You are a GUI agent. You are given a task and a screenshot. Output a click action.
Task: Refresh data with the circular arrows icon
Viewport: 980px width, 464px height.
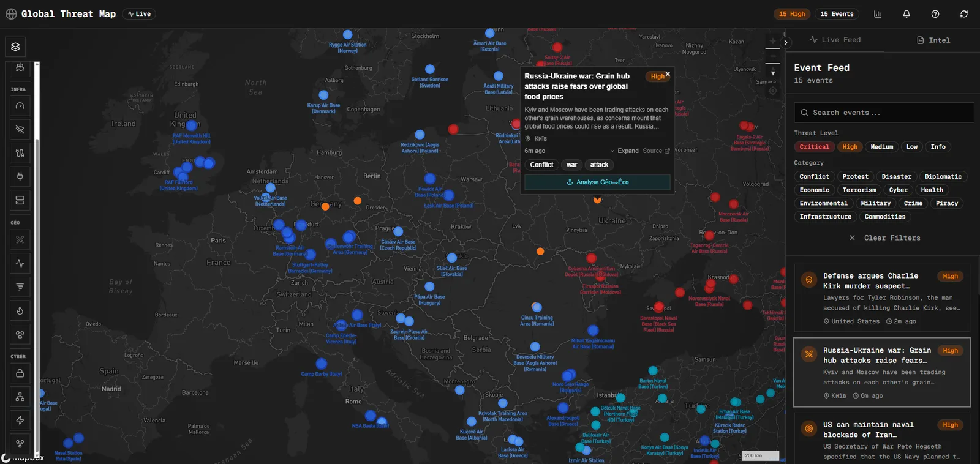964,14
